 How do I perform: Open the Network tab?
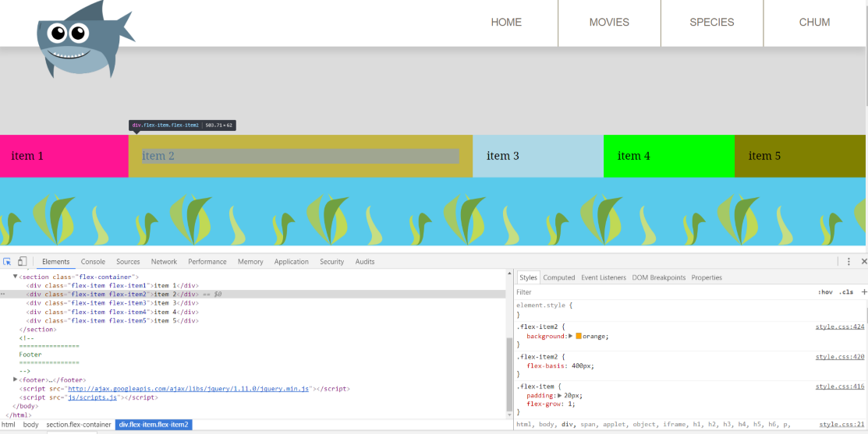[164, 262]
